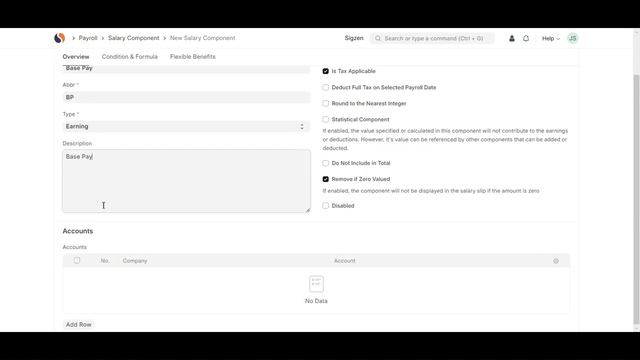Click the app logo home icon
Image resolution: width=640 pixels, height=360 pixels.
click(x=60, y=38)
